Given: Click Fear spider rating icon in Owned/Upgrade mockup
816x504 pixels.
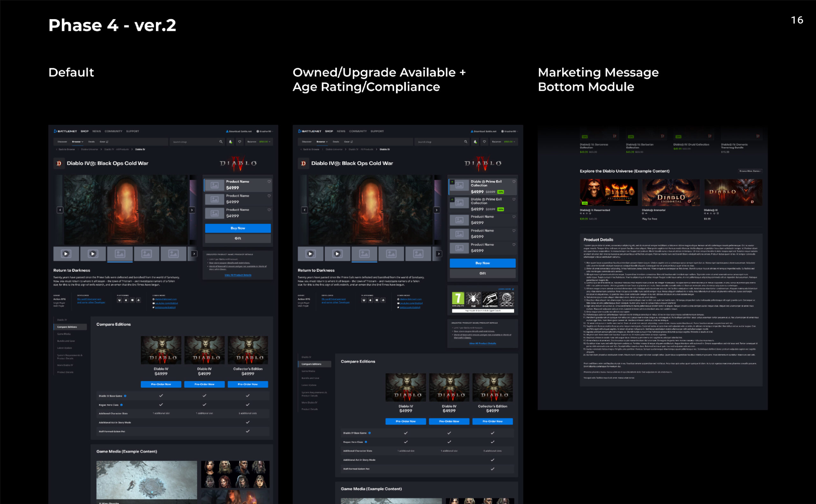Looking at the screenshot, I should point(474,299).
